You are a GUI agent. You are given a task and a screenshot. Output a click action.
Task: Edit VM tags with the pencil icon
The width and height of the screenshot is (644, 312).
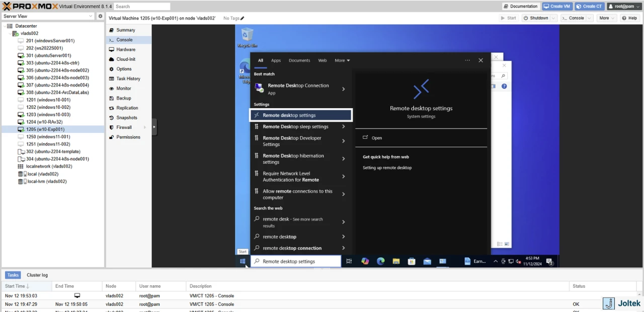[243, 18]
